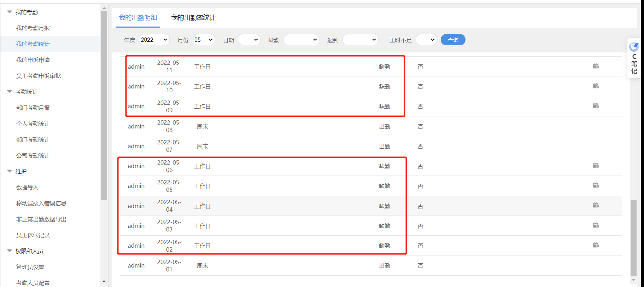Image resolution: width=644 pixels, height=287 pixels.
Task: Click the calendar-alert icon for 2022-05-09
Action: coord(596,106)
